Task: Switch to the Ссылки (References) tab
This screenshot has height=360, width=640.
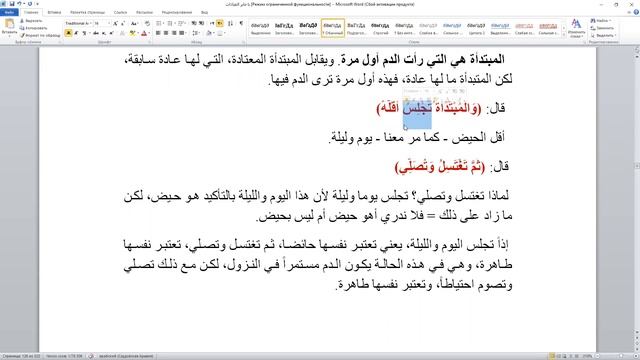Action: 120,12
